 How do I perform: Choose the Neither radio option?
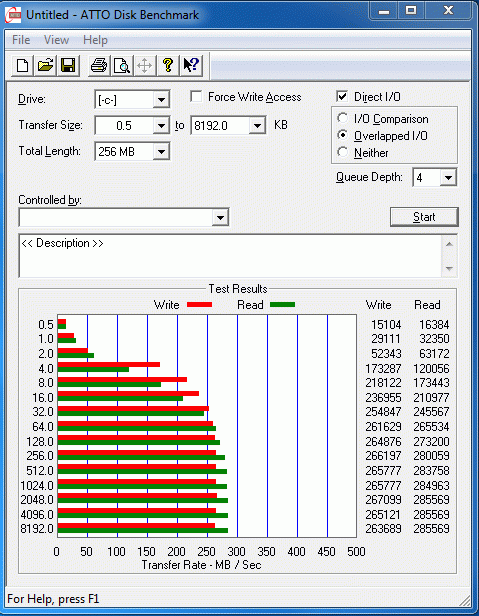(343, 152)
